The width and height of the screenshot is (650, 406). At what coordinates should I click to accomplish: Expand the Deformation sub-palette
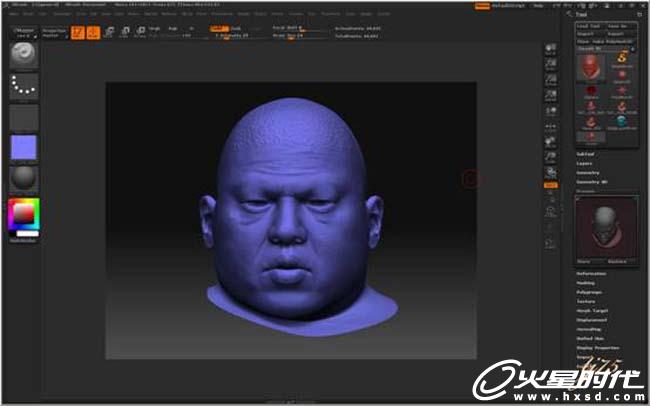[592, 274]
